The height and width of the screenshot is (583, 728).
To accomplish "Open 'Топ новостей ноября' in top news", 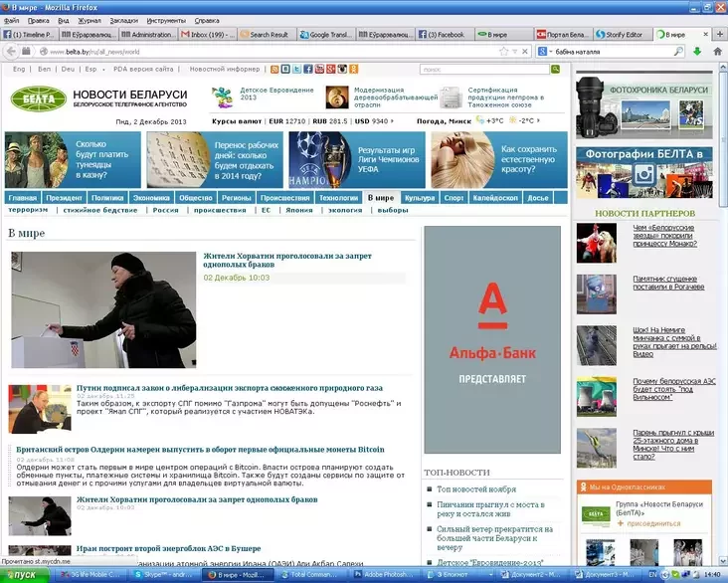I will pos(476,489).
